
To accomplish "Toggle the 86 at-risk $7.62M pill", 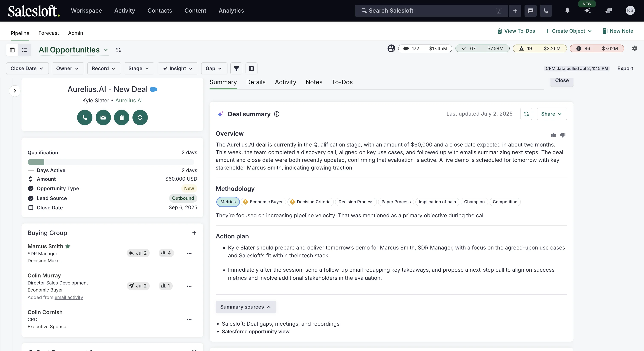I will 597,48.
